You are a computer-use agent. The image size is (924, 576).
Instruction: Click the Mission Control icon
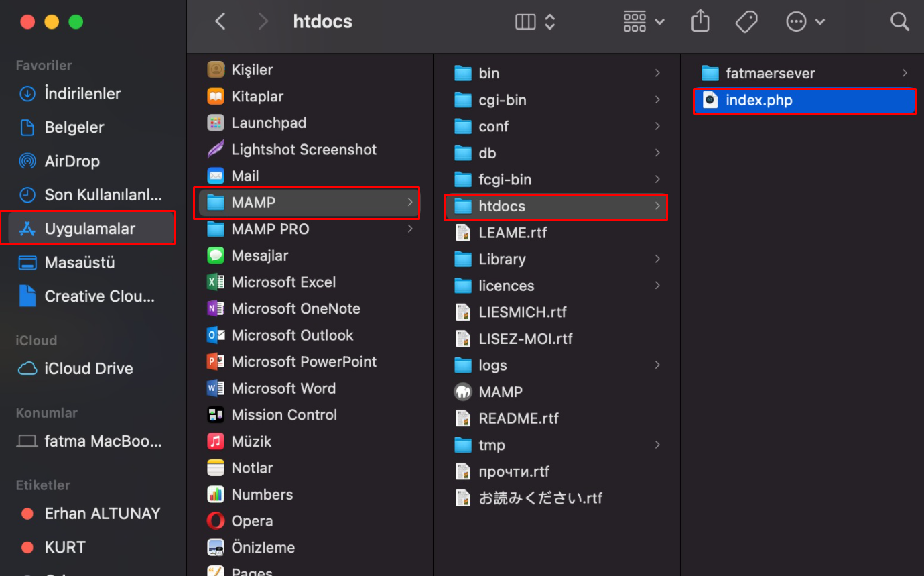216,414
